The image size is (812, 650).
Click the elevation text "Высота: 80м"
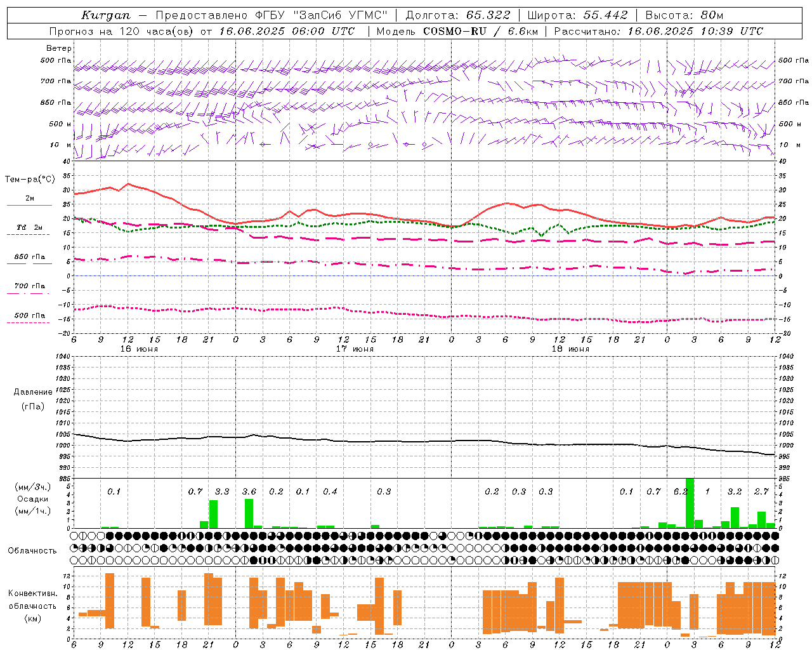point(684,15)
